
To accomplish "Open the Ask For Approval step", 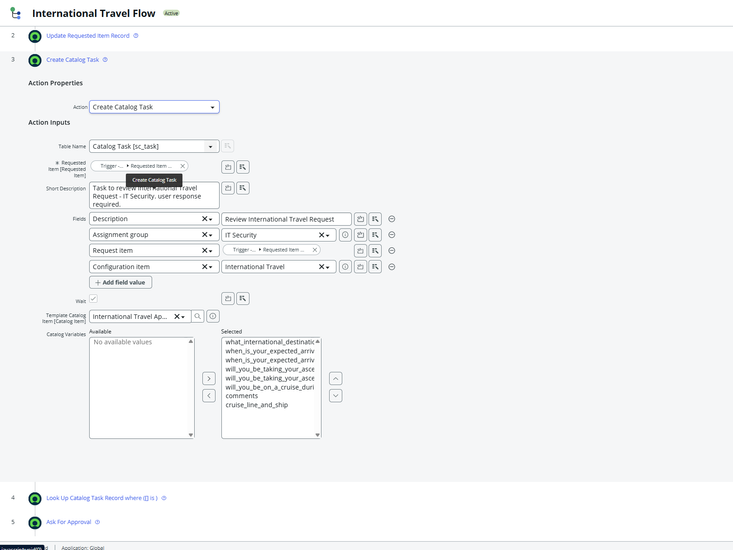I will [69, 522].
